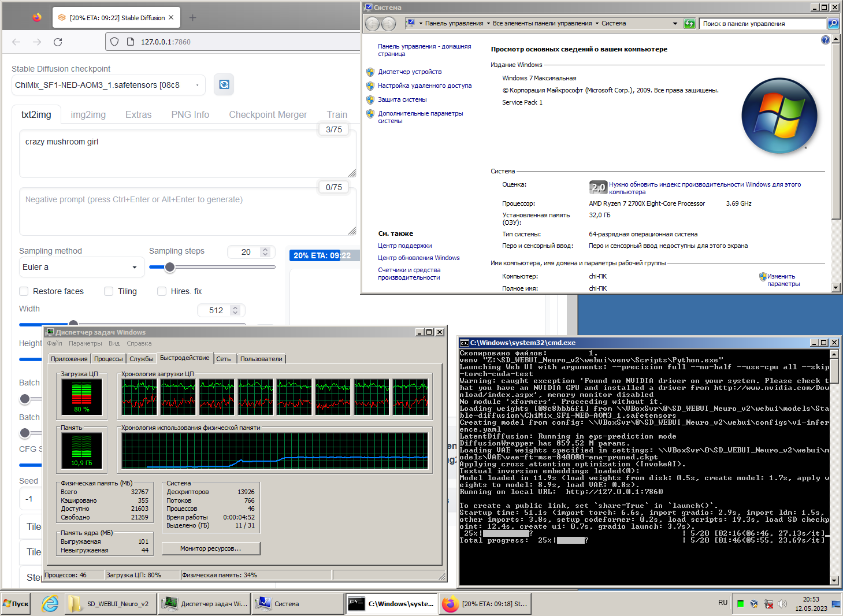Click the Sampling steps slider handle
This screenshot has width=843, height=616.
coord(170,267)
